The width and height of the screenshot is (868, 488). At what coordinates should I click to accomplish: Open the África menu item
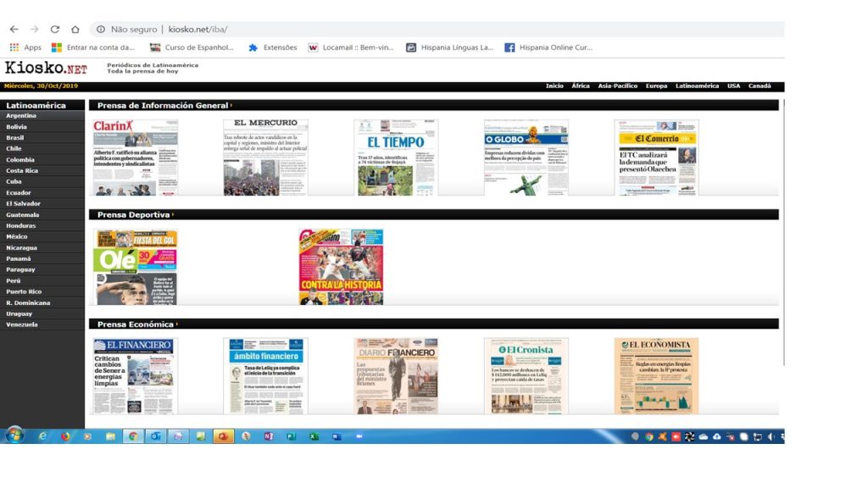click(x=580, y=86)
